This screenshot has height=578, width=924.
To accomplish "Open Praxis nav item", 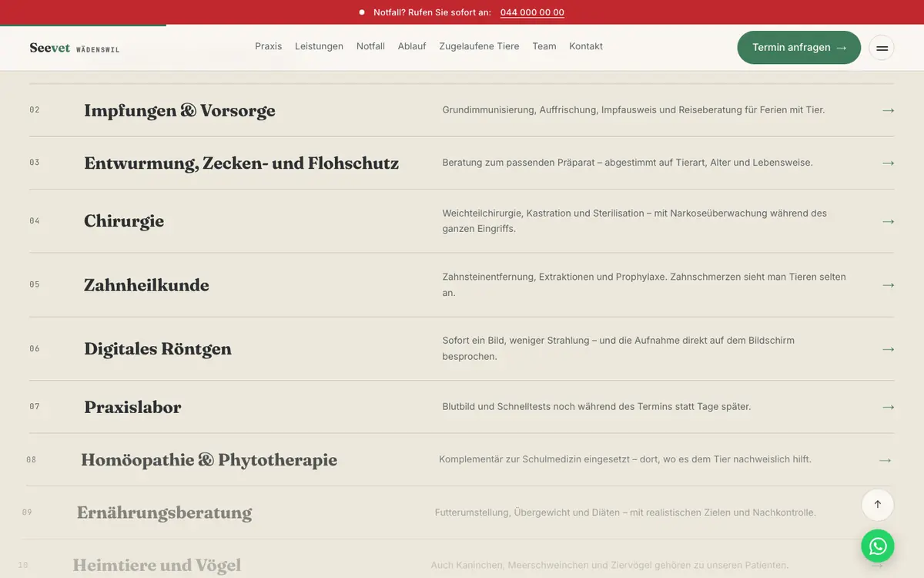I will point(268,46).
